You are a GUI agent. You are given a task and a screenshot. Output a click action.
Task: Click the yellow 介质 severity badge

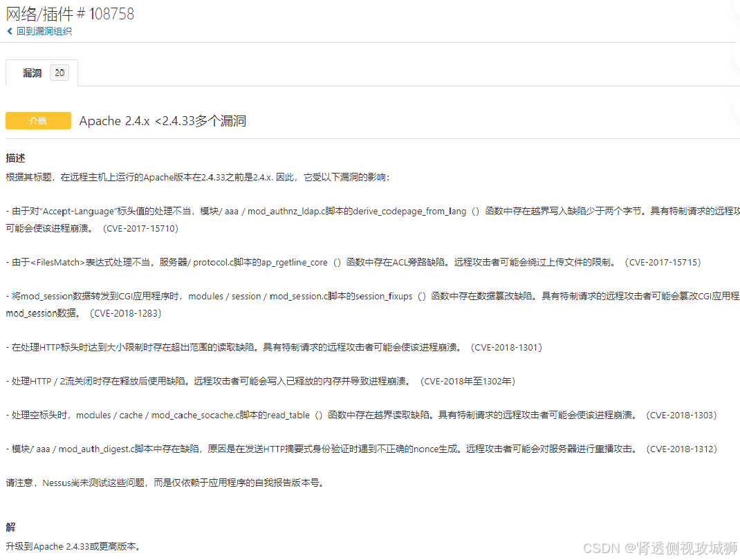pos(38,121)
